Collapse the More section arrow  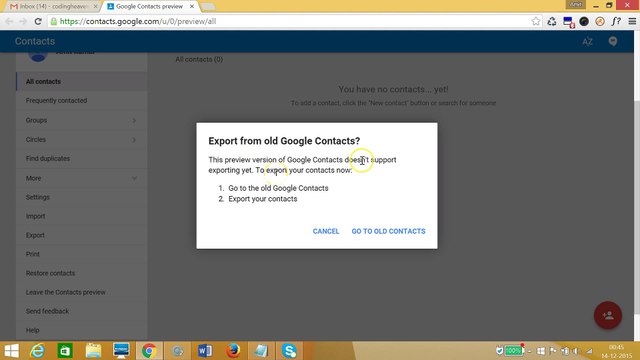[x=134, y=178]
